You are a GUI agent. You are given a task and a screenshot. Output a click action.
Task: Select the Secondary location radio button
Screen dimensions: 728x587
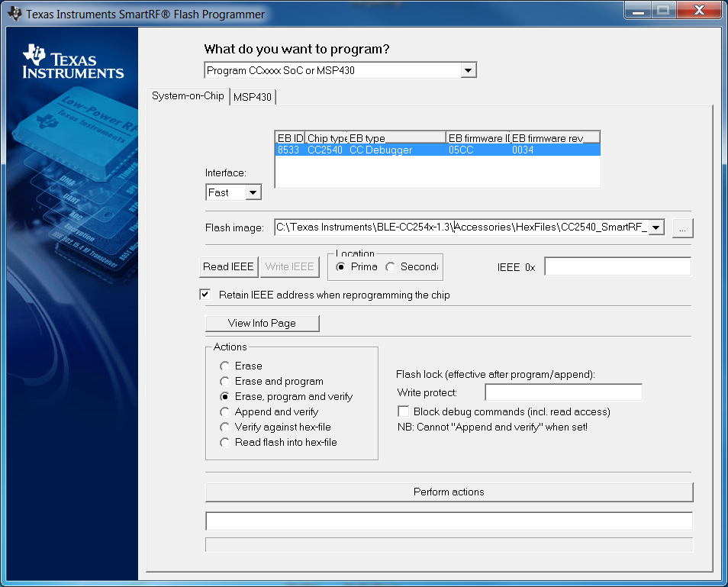pos(391,267)
